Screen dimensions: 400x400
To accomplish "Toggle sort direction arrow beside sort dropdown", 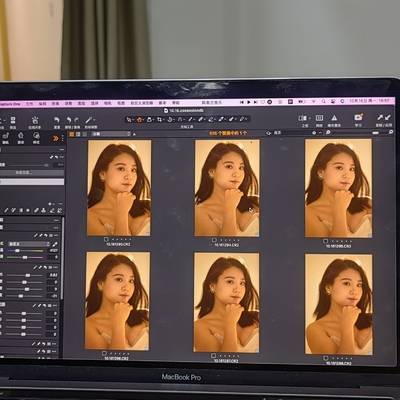I will (x=134, y=134).
